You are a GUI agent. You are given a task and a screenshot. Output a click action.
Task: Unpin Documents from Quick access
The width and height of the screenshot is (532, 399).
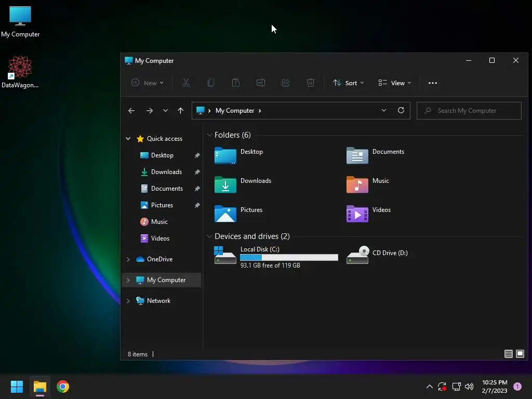[x=197, y=189]
